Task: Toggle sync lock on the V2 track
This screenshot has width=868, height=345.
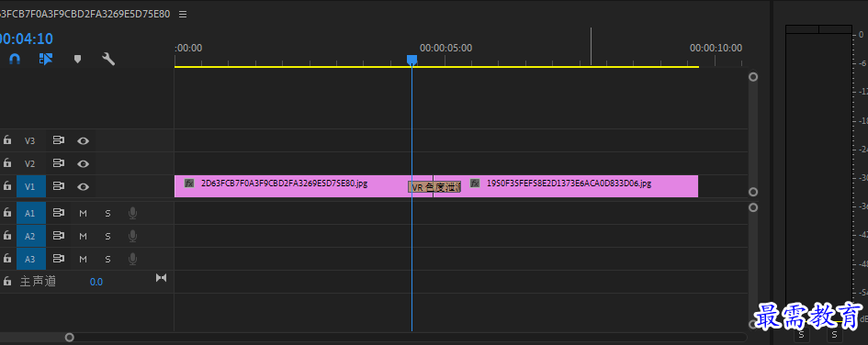Action: [59, 163]
